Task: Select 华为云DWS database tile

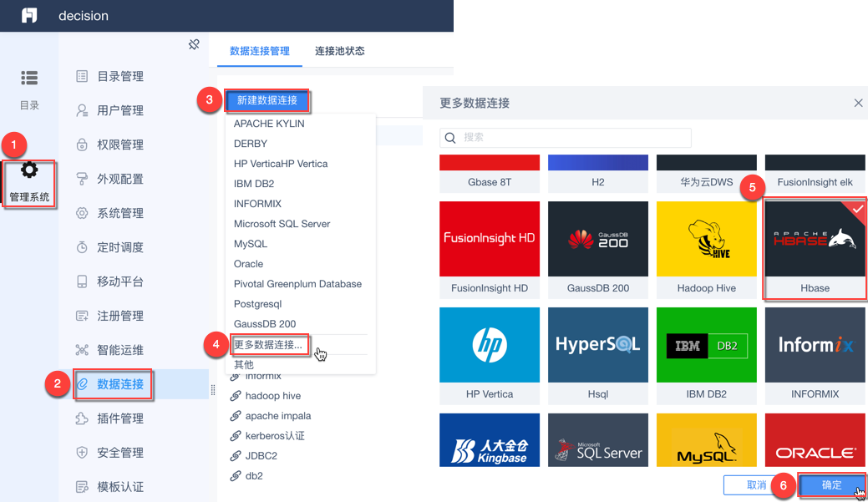Action: [707, 173]
